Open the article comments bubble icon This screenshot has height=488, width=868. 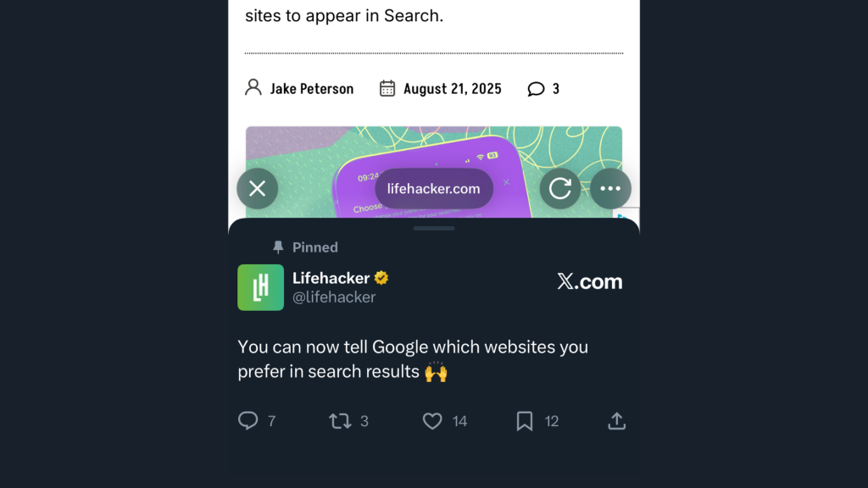pos(536,89)
